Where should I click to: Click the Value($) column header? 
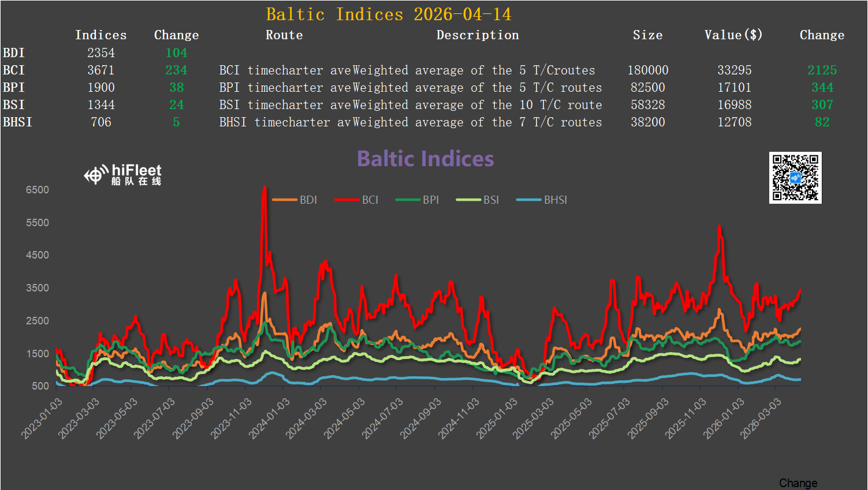(x=733, y=35)
